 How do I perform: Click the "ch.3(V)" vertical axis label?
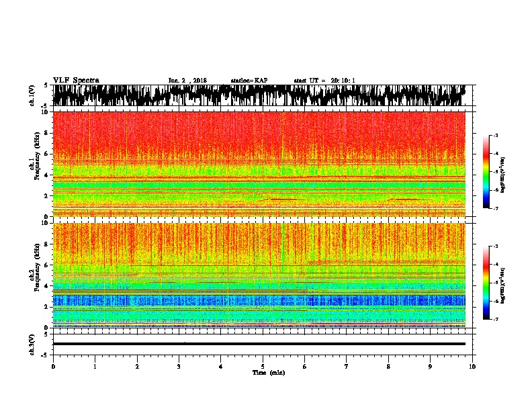pyautogui.click(x=32, y=345)
